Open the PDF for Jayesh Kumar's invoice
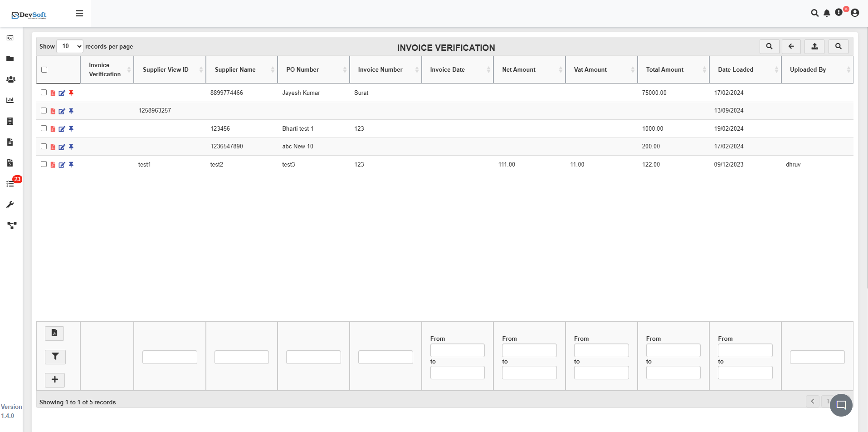 tap(53, 93)
